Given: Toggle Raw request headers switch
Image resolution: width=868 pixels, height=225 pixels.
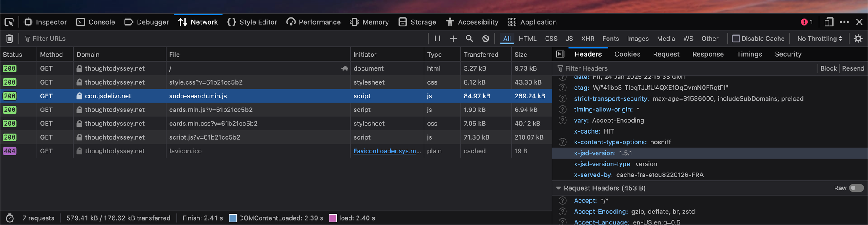Looking at the screenshot, I should (x=856, y=188).
